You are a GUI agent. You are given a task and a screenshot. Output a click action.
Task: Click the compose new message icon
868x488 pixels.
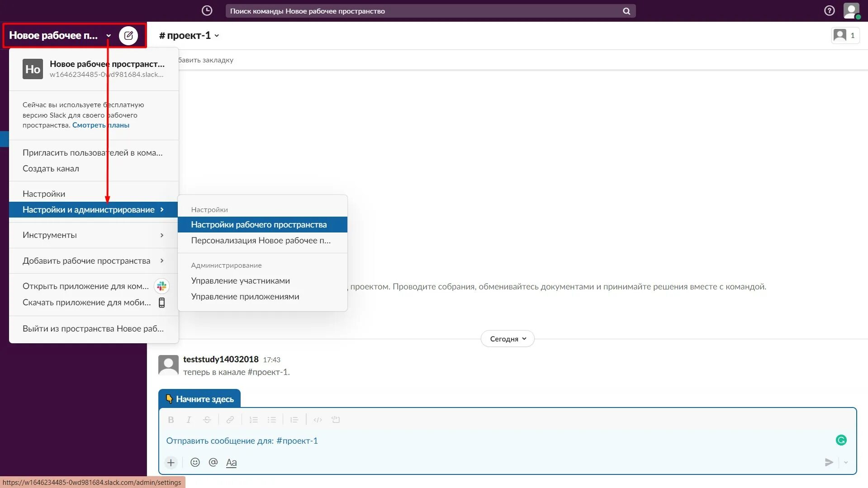128,35
